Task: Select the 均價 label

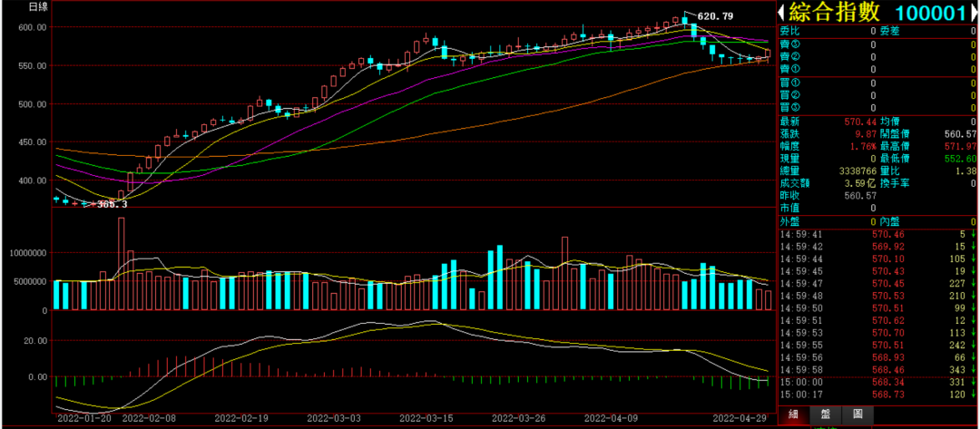Action: 889,122
